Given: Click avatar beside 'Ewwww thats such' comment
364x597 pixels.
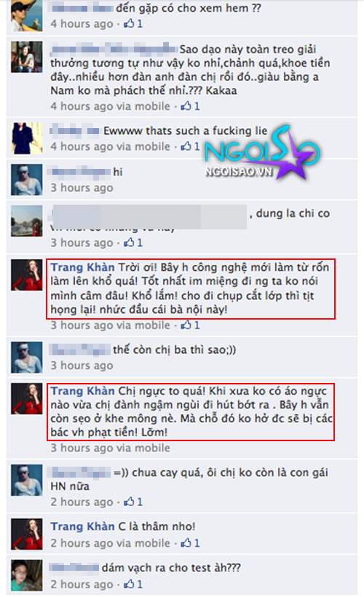Looking at the screenshot, I should tap(27, 138).
